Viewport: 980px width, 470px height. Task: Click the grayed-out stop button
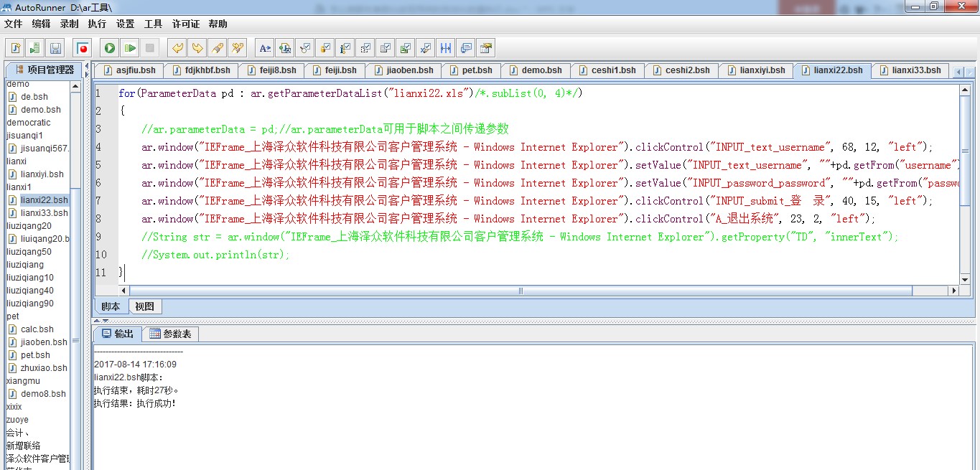tap(149, 48)
